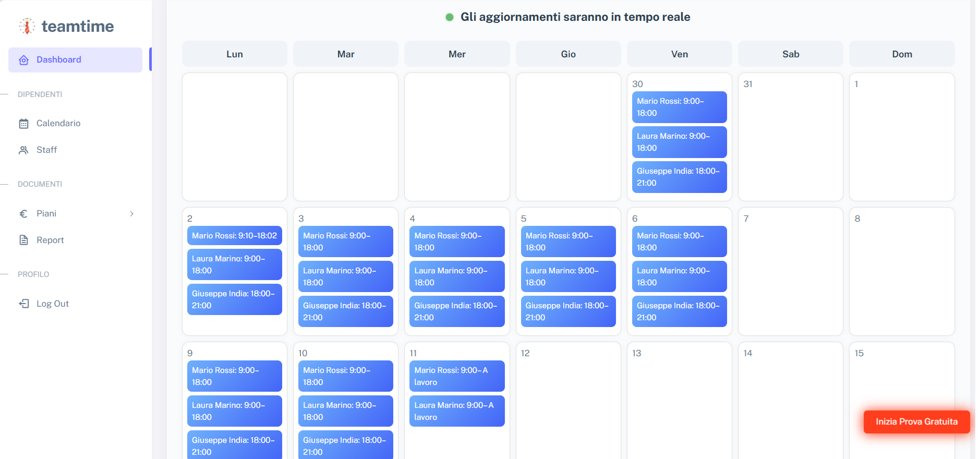Open the Staff menu item
This screenshot has width=980, height=459.
46,150
